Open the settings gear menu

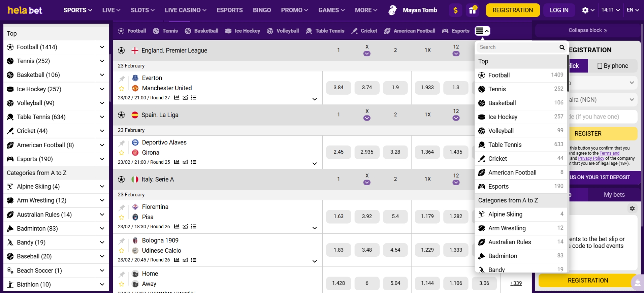tap(588, 10)
